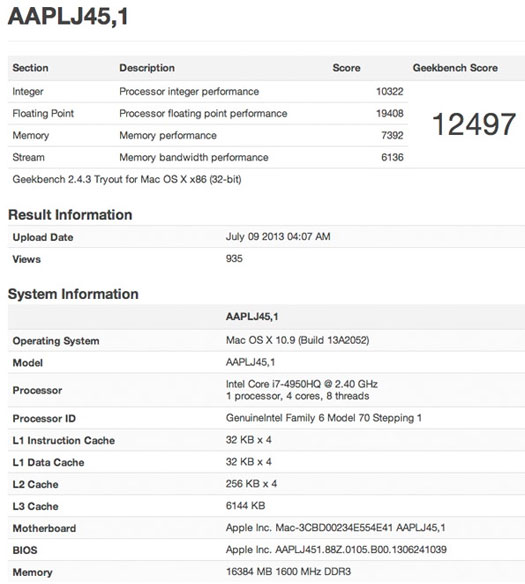Select '1 processor, 4 cores, 8 threads' text
Image resolution: width=525 pixels, height=584 pixels.
297,396
